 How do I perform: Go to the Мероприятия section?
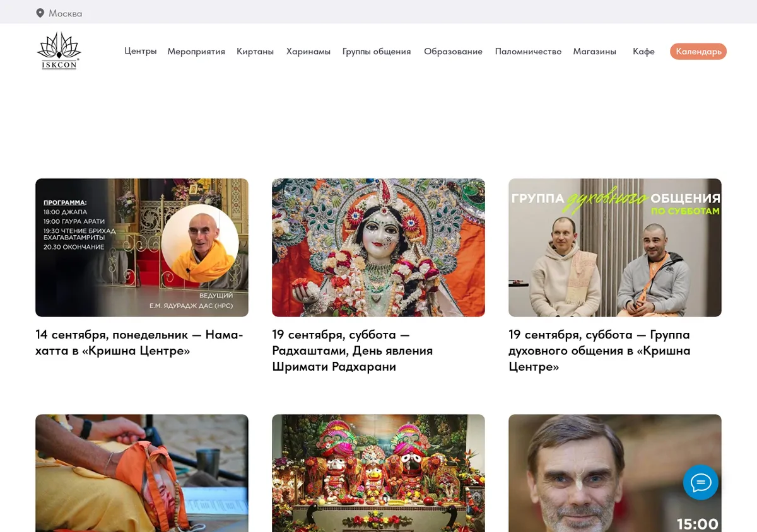[196, 52]
